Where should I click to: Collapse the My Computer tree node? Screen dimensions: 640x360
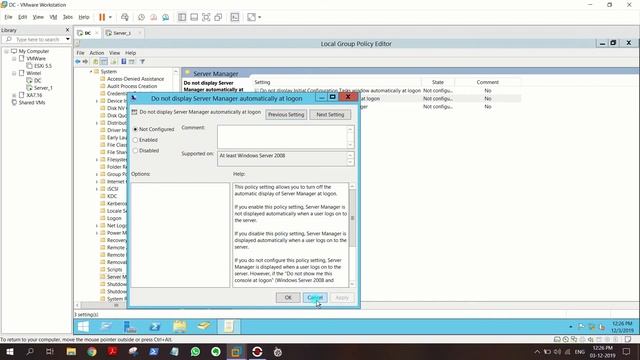point(7,51)
